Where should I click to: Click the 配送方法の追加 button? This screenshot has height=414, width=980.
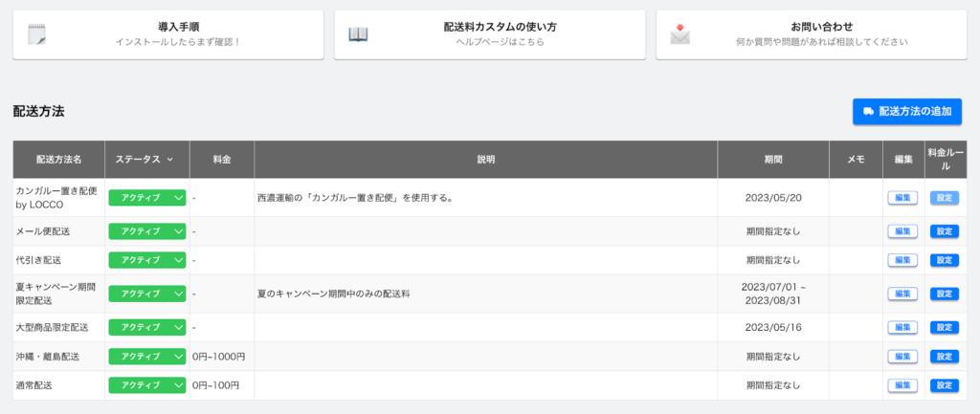tap(907, 111)
